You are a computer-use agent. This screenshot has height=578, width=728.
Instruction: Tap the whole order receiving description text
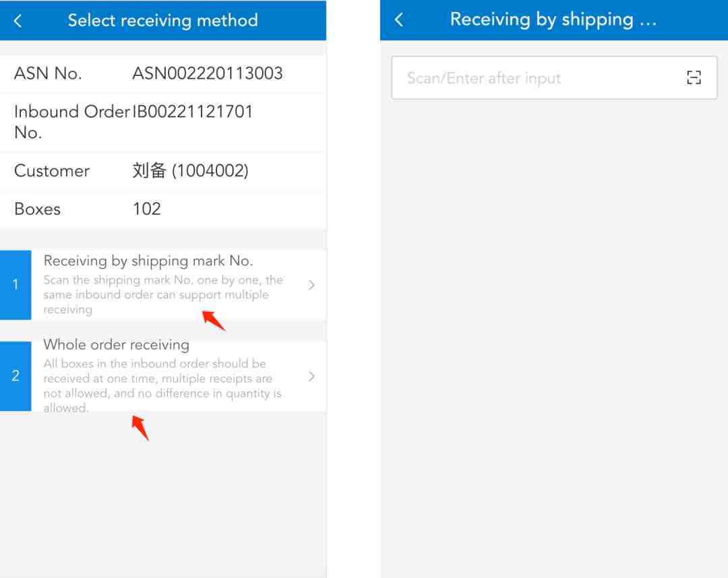(162, 385)
